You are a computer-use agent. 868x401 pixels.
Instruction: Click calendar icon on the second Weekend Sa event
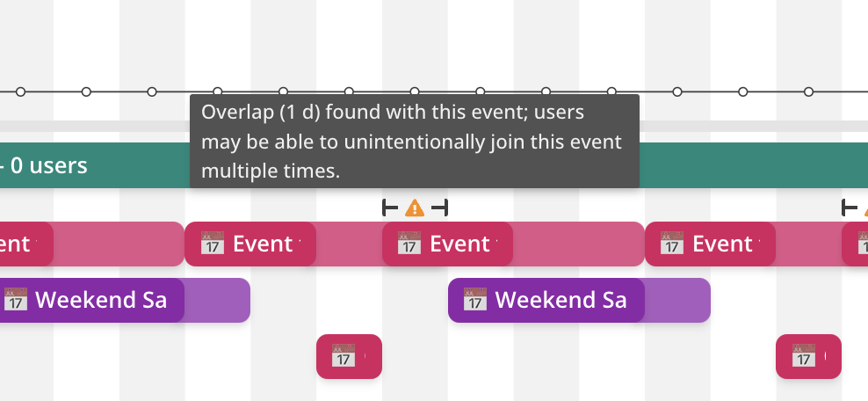(x=475, y=300)
